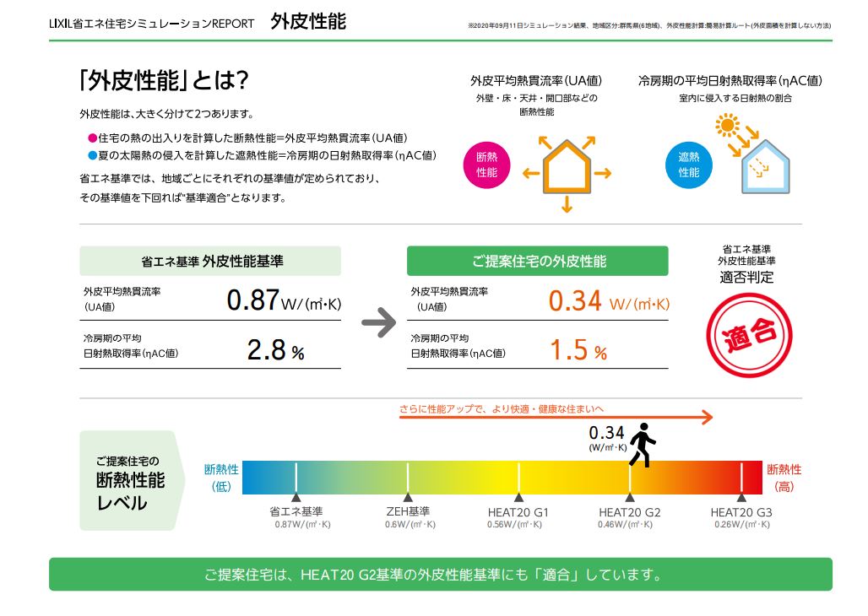Viewport: 868px width, 616px height.
Task: Click the UA値 label beside the orange 0.34 value
Action: (x=449, y=299)
